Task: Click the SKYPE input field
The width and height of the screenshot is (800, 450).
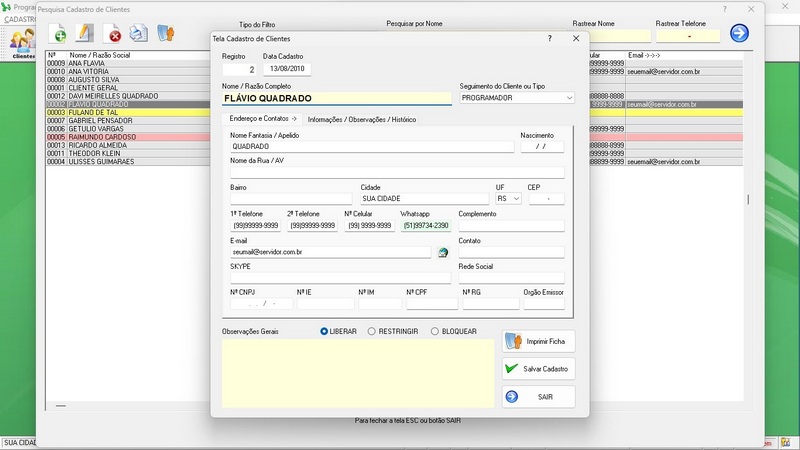Action: 340,278
